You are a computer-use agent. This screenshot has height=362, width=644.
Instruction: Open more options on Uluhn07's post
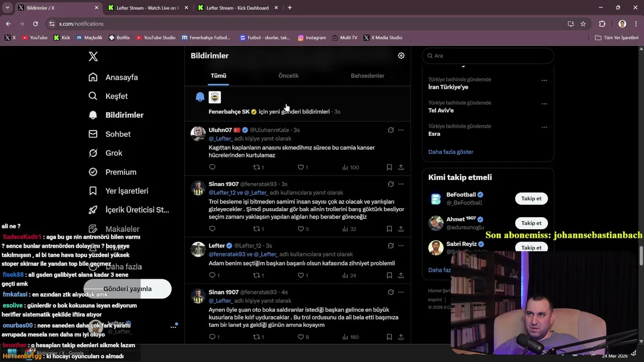401,130
